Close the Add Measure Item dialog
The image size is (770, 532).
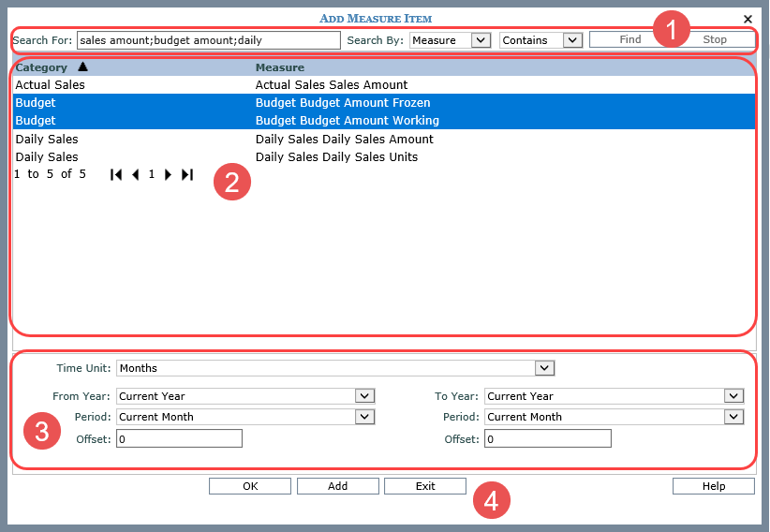[748, 19]
